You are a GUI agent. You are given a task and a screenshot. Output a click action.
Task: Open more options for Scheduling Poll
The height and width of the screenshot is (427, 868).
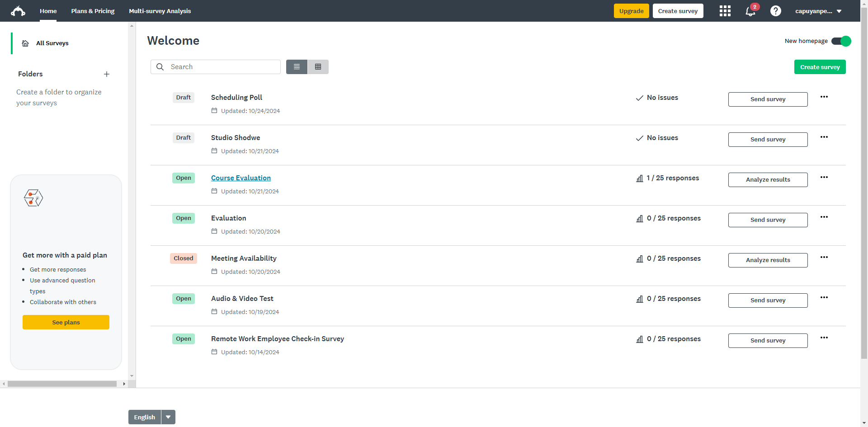pos(824,97)
